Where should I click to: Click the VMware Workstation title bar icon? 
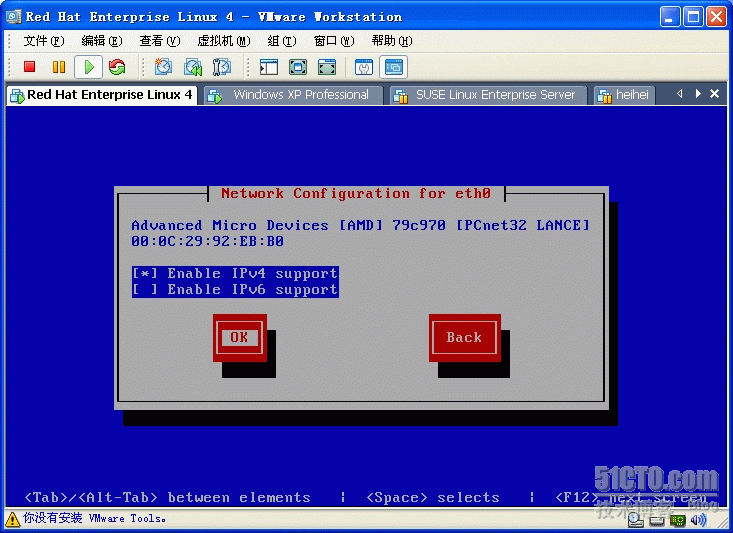click(13, 17)
